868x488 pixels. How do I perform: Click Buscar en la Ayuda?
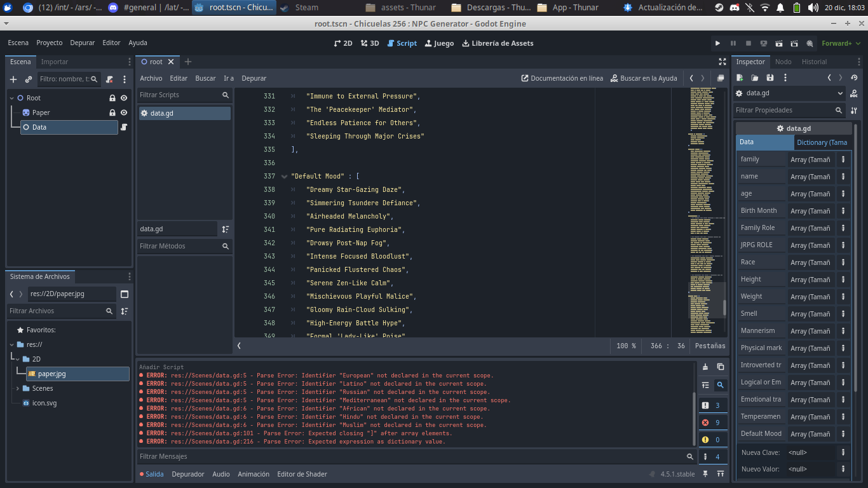(x=644, y=78)
